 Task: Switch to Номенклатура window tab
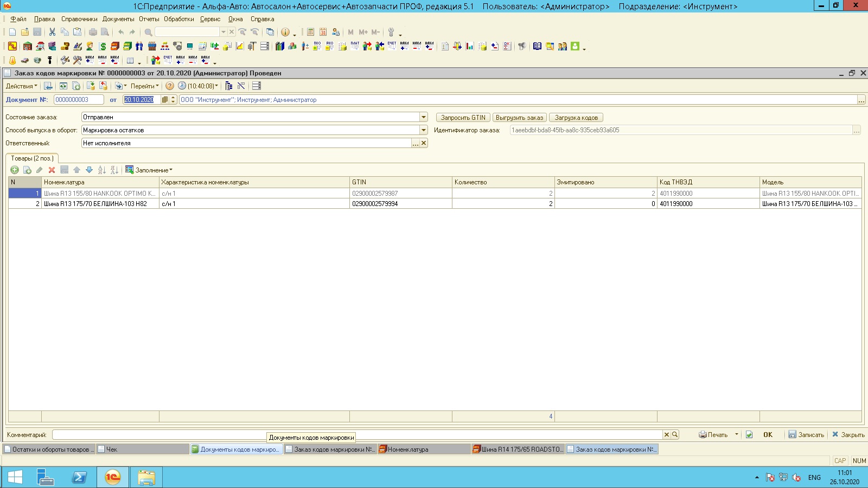pyautogui.click(x=424, y=449)
